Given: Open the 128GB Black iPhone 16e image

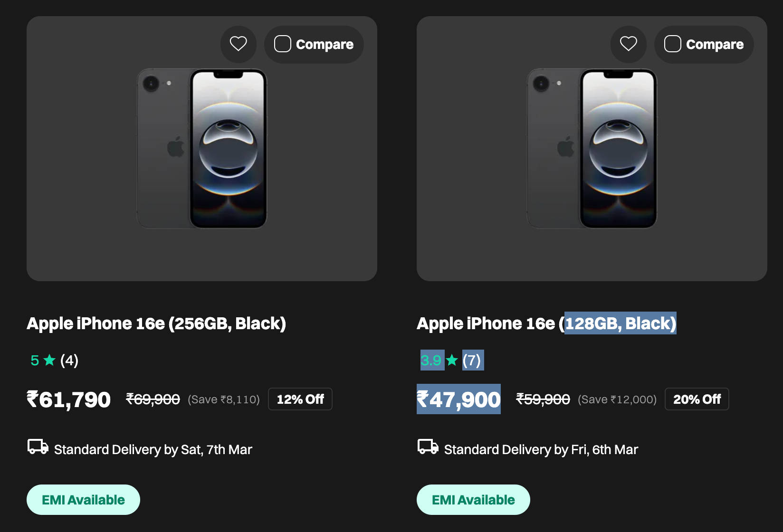Looking at the screenshot, I should (x=592, y=149).
